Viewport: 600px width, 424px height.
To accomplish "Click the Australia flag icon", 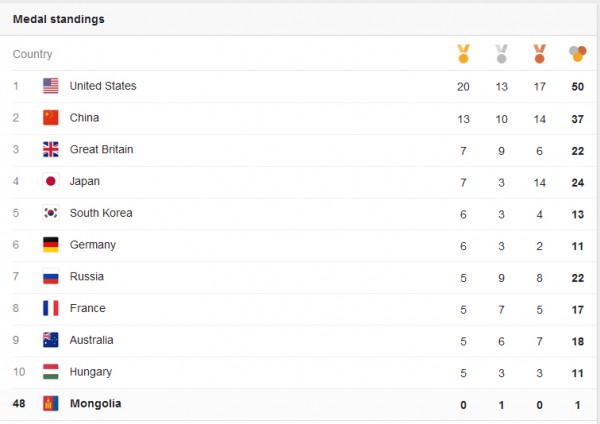I will point(51,340).
